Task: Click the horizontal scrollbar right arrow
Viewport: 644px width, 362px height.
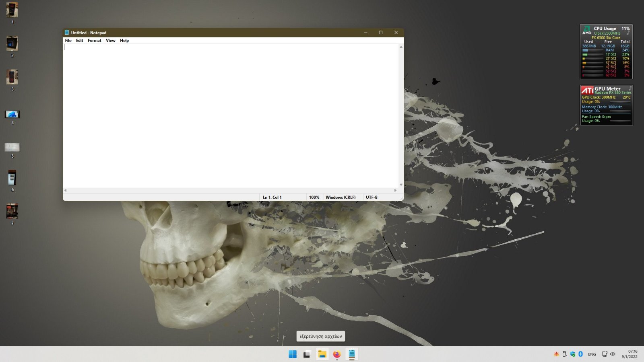Action: tap(395, 190)
